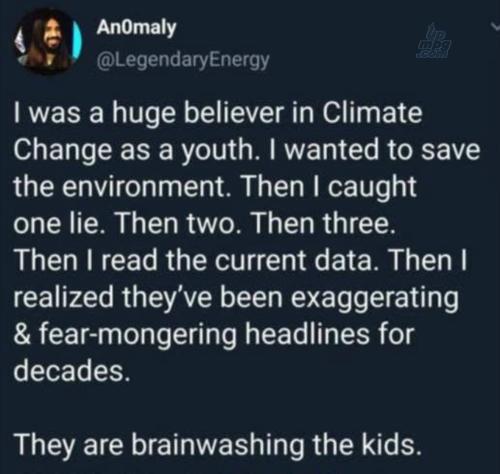Click the word 'headlines' in the tweet
The image size is (500, 474).
(x=307, y=334)
